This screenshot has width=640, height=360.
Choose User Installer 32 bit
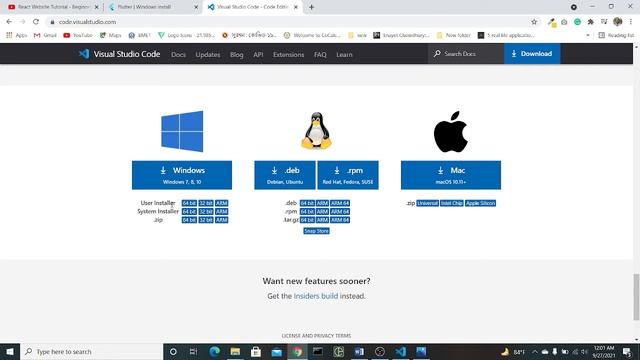[x=206, y=203]
